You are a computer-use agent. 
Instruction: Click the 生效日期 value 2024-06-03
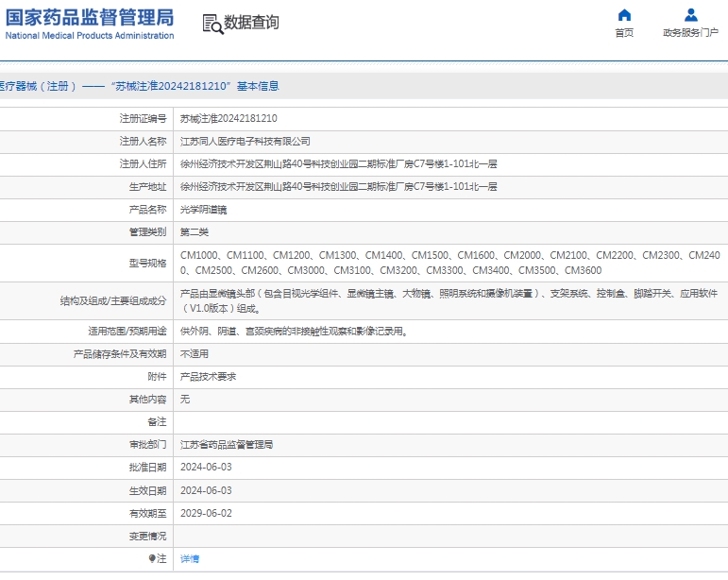click(206, 490)
